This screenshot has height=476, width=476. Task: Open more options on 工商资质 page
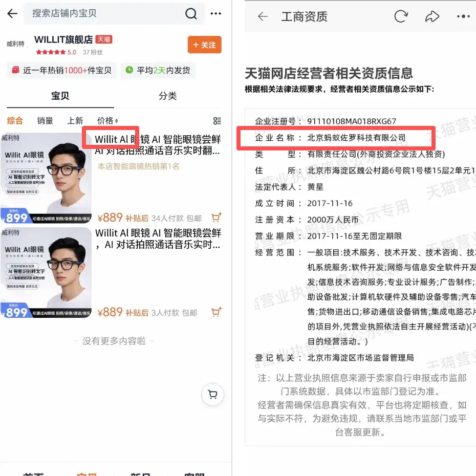pyautogui.click(x=463, y=16)
